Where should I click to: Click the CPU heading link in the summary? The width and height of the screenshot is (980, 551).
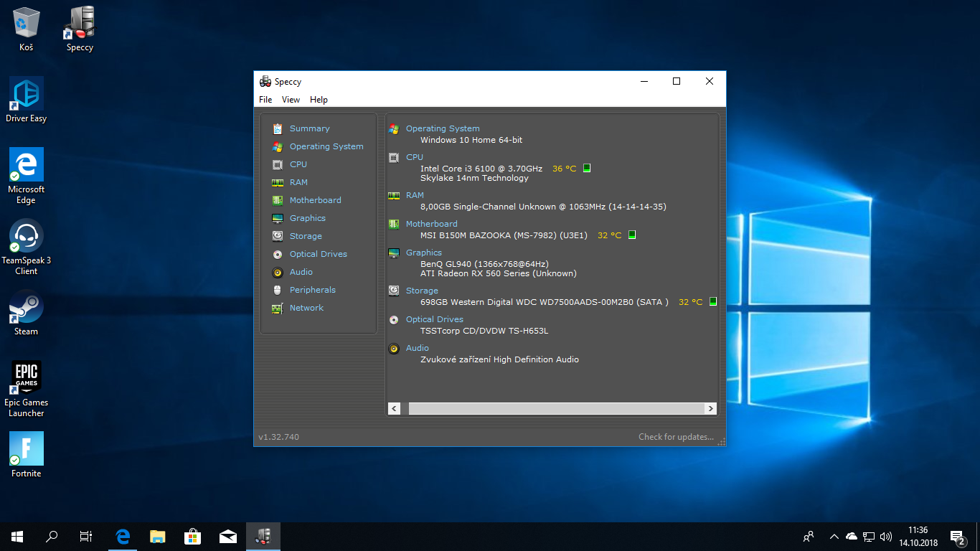415,157
